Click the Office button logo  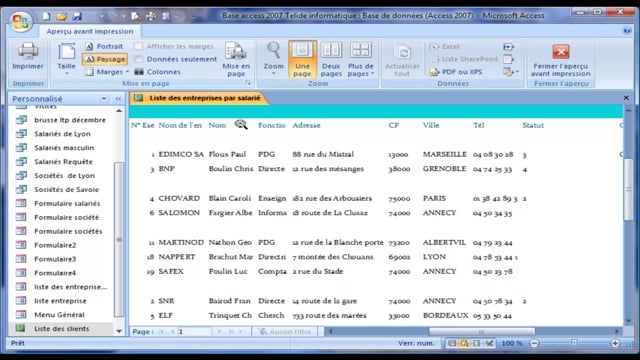click(x=20, y=22)
